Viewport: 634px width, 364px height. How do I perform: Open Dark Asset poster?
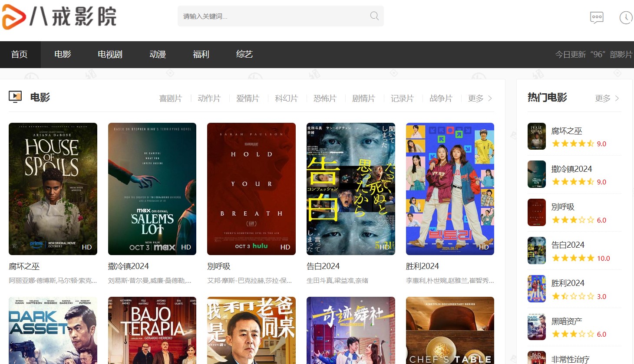(53, 330)
